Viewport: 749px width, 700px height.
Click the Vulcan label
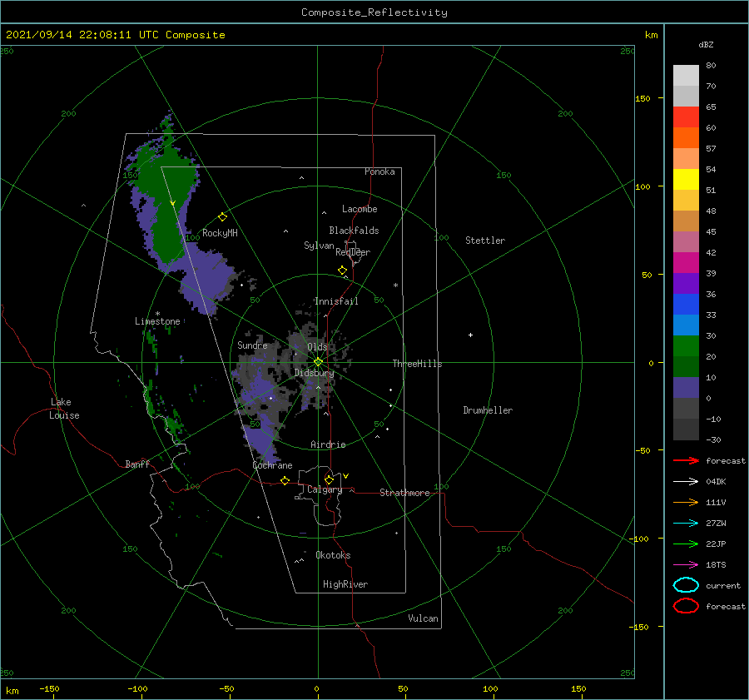point(423,618)
